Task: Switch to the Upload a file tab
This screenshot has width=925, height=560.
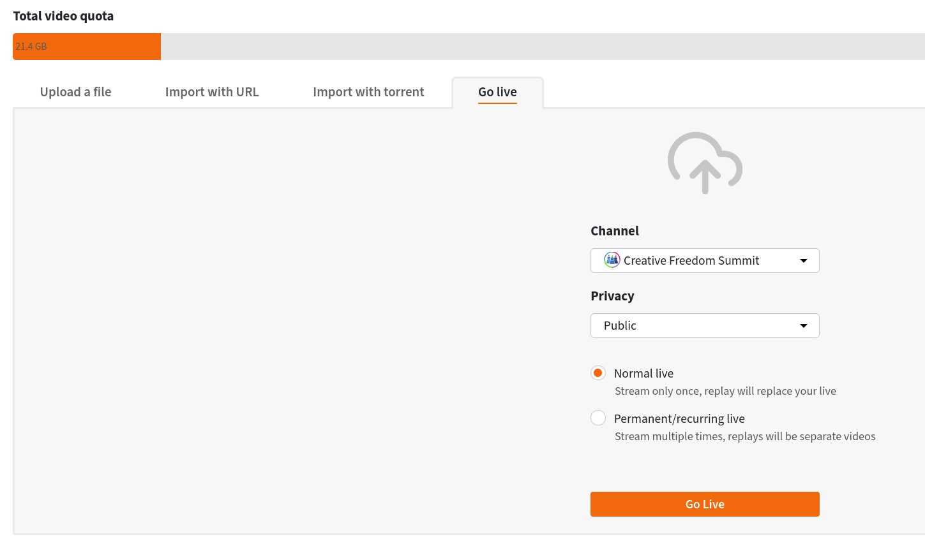Action: (75, 92)
